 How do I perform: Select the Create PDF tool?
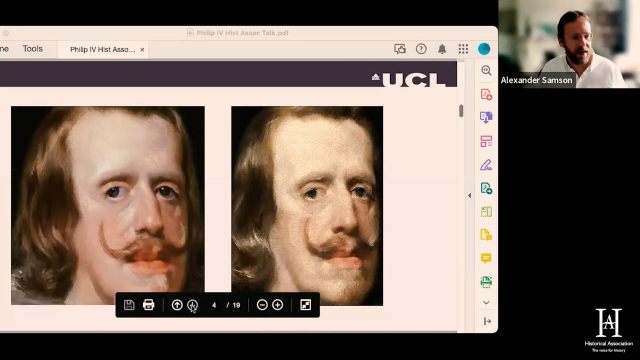click(x=486, y=94)
